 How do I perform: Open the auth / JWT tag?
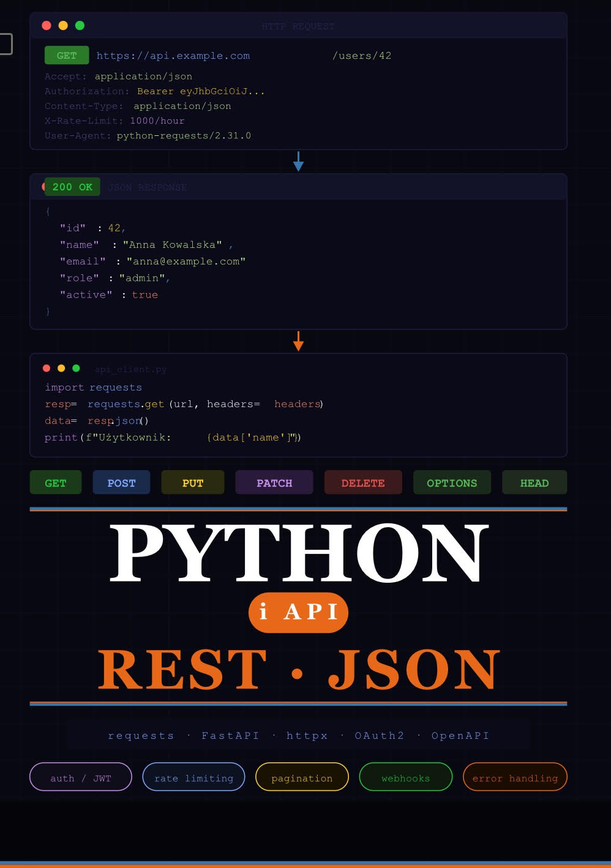pyautogui.click(x=81, y=777)
